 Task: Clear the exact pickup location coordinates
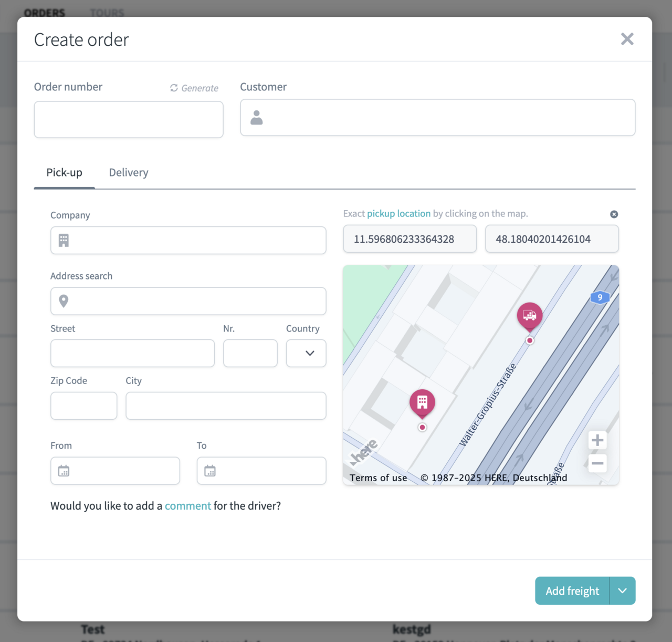point(614,214)
